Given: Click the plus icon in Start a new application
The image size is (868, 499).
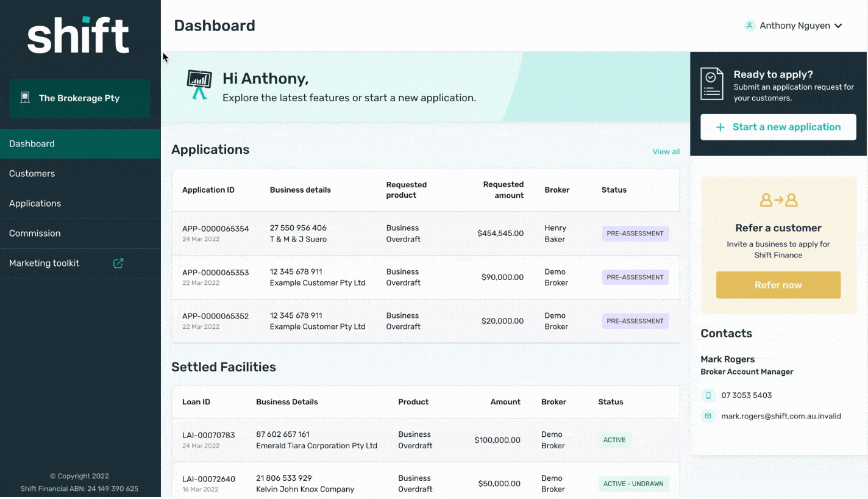Looking at the screenshot, I should [x=720, y=127].
